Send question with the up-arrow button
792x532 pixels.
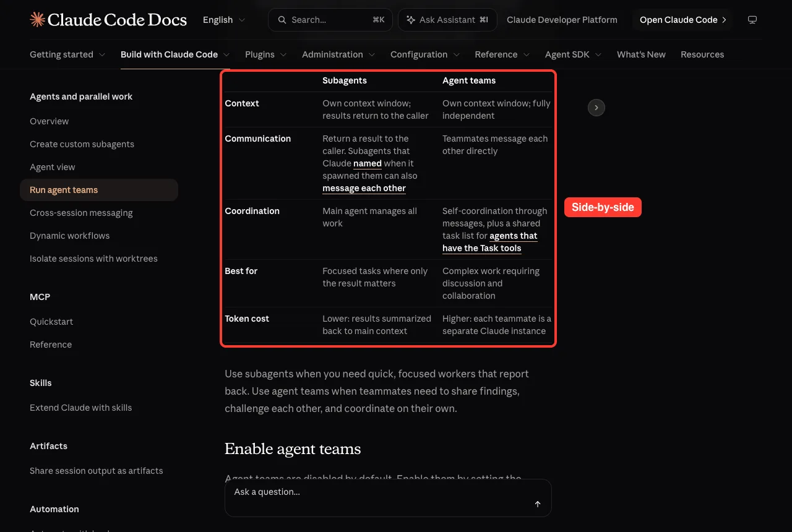pyautogui.click(x=538, y=504)
